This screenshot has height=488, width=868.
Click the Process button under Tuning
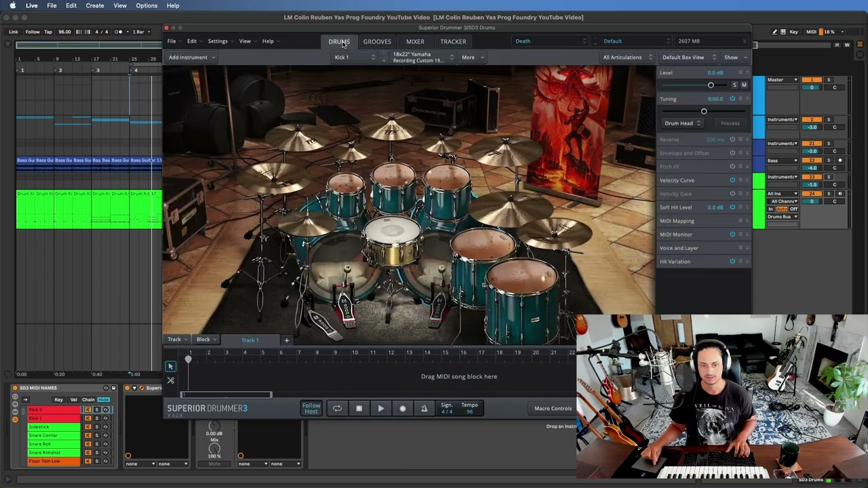[730, 123]
